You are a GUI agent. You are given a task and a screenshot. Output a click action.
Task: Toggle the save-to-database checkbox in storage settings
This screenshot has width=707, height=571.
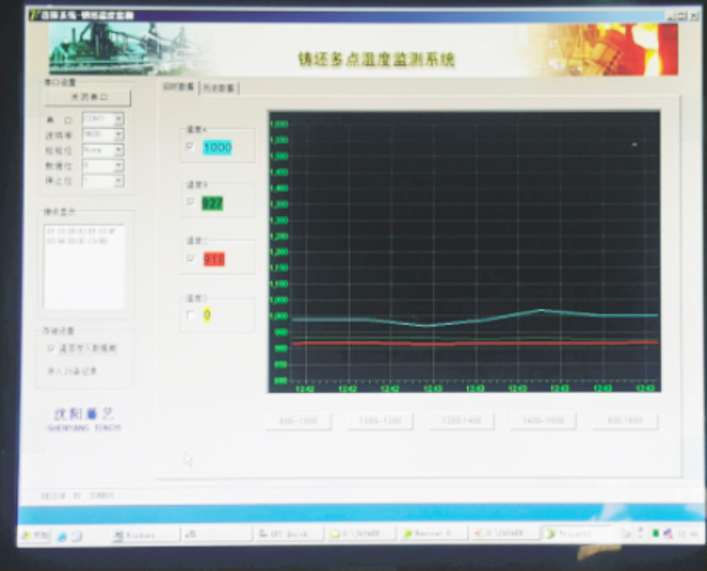coord(51,349)
